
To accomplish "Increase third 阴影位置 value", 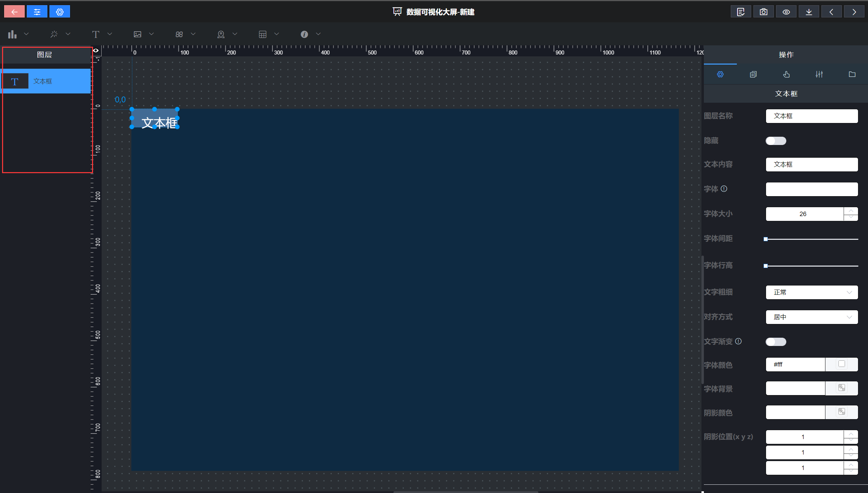I will tap(851, 464).
